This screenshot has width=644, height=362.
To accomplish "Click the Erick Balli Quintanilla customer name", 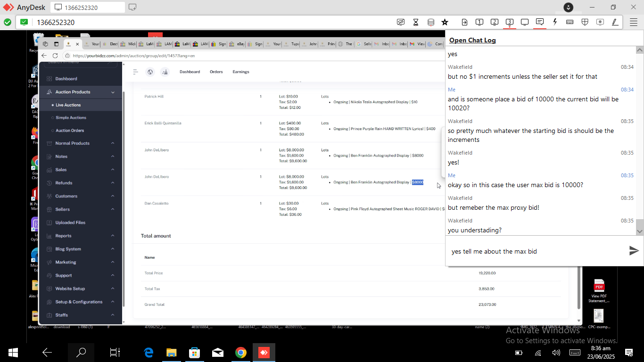I will click(x=163, y=123).
